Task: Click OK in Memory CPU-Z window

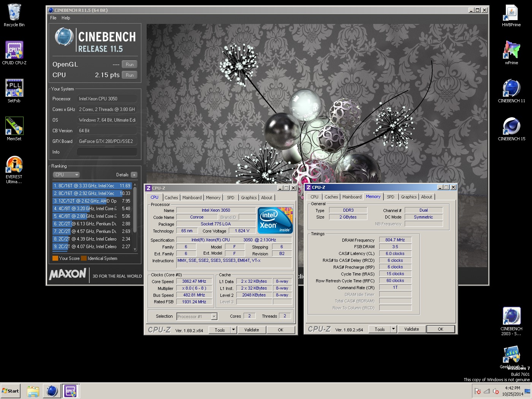Action: [x=440, y=329]
